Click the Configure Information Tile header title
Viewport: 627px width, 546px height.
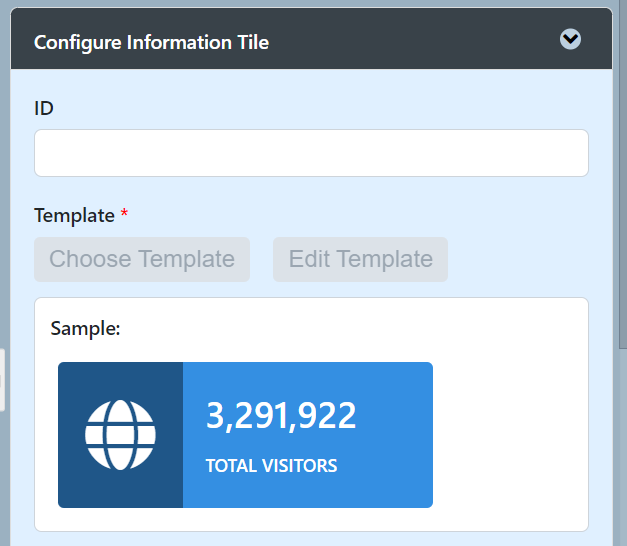(x=151, y=42)
